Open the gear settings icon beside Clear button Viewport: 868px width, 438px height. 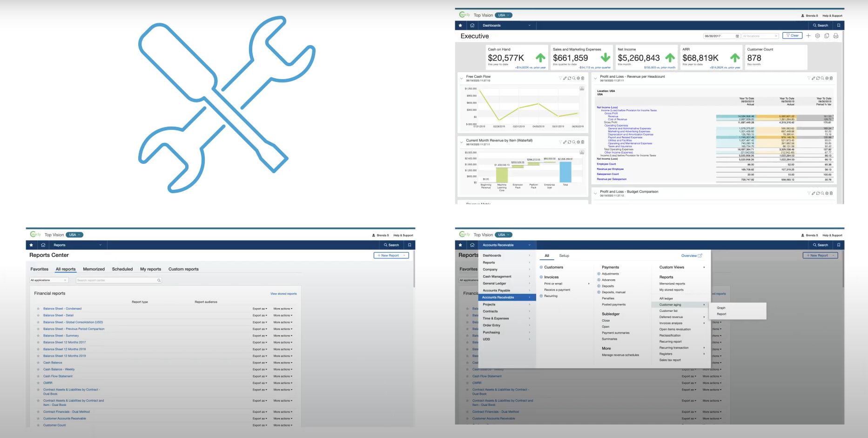(817, 36)
